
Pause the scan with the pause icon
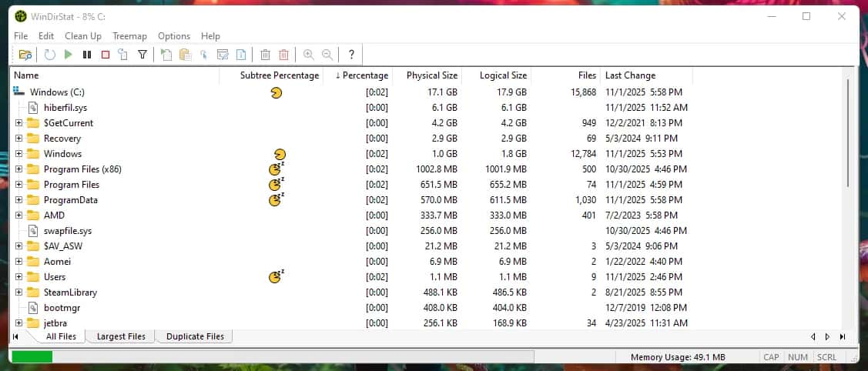pyautogui.click(x=87, y=55)
